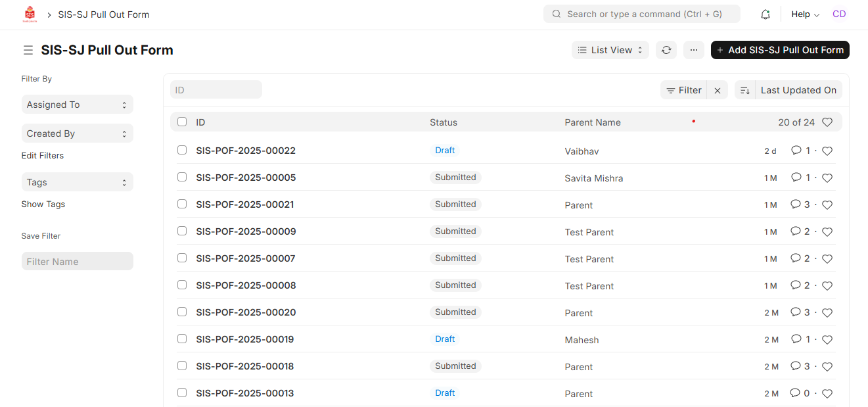The width and height of the screenshot is (868, 407).
Task: Clear filters with the X icon
Action: [718, 91]
